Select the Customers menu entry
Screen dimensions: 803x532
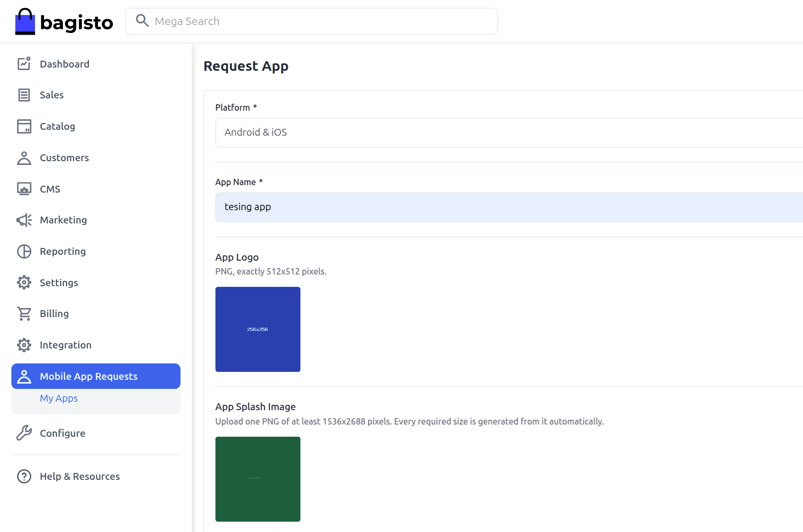(64, 157)
